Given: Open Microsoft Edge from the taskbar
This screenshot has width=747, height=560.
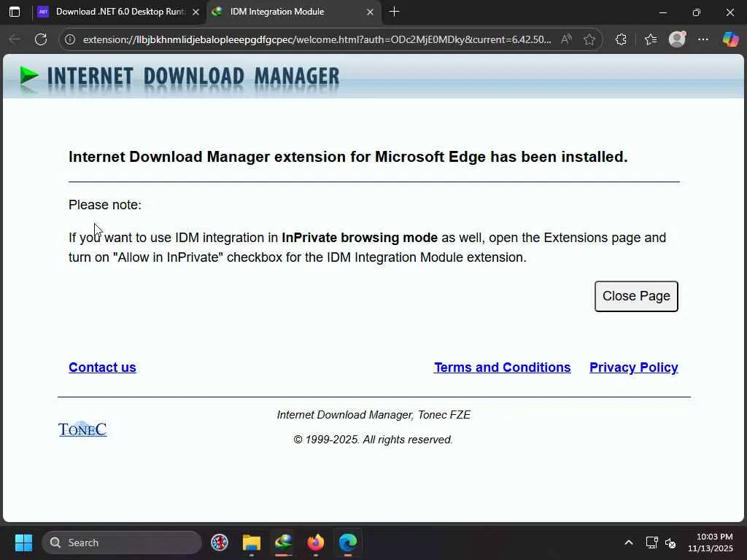Looking at the screenshot, I should tap(348, 542).
